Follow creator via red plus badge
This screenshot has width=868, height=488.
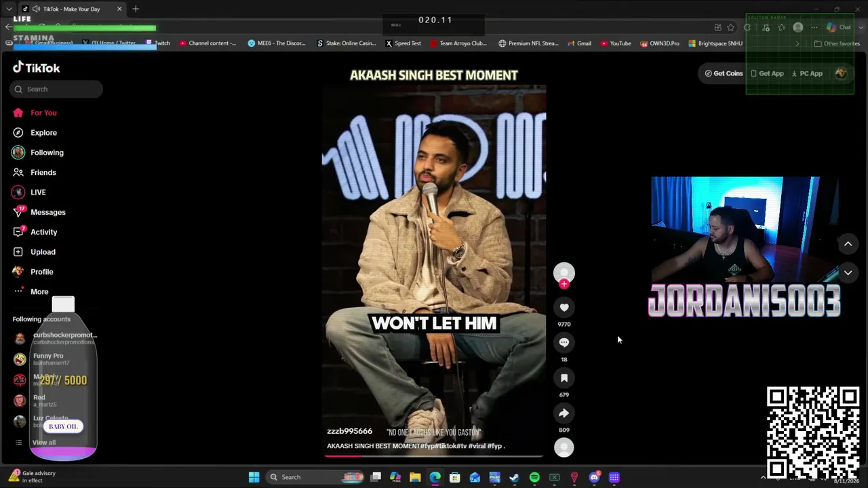click(x=564, y=284)
